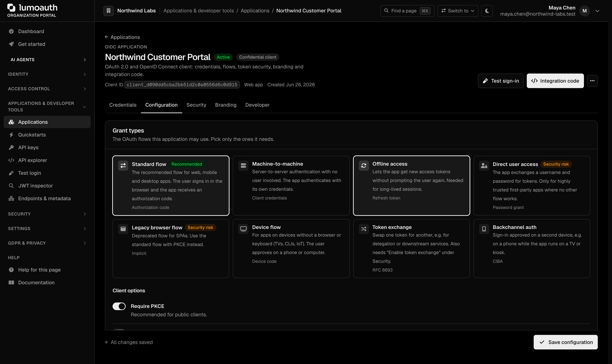Click the API keys key icon

[x=11, y=147]
